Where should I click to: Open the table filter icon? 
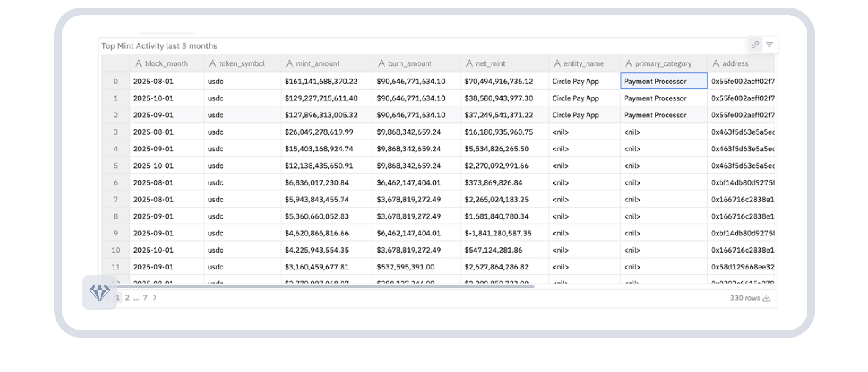(770, 45)
